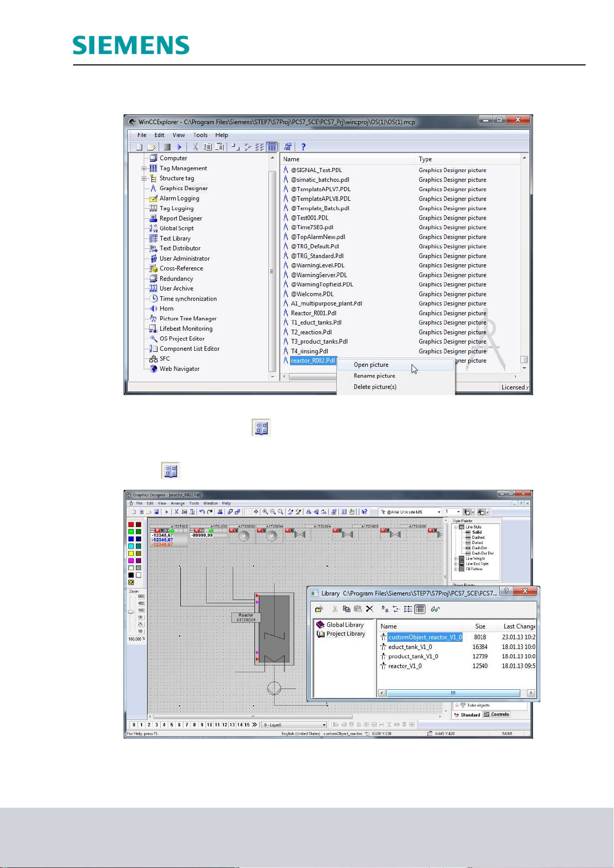Click the Zoom in magnifier in Graphics Designer
Viewport: 614px width, 868px height.
[265, 512]
